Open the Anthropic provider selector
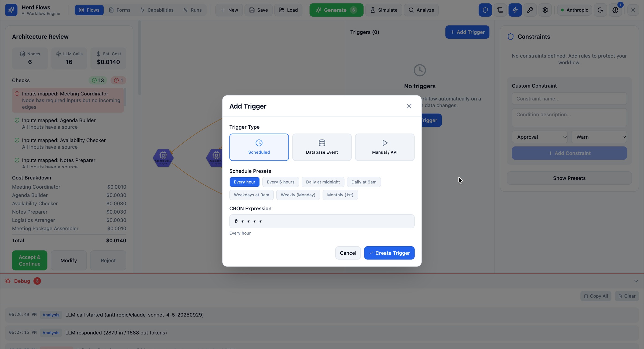Screen dimensions: 644x349 (574, 10)
